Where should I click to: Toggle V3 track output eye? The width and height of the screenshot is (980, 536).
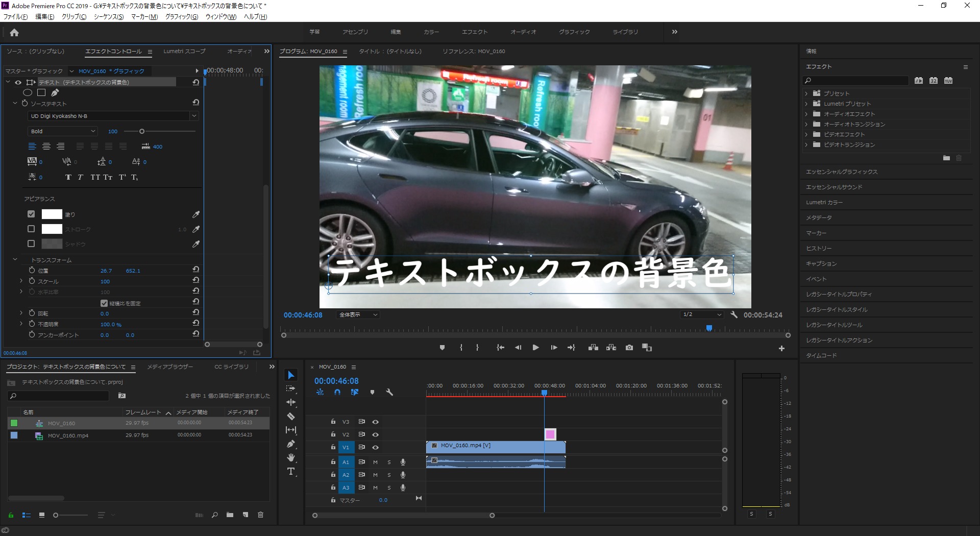(x=375, y=422)
